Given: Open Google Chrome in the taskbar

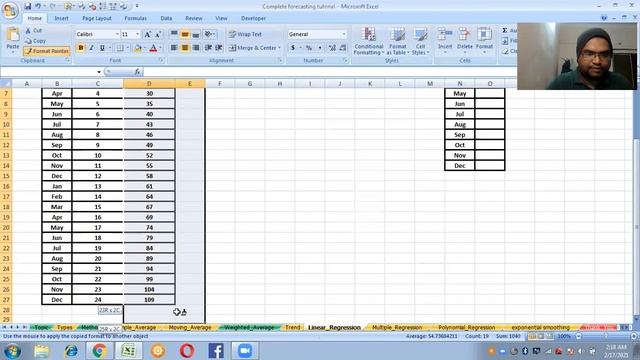Looking at the screenshot, I should (x=99, y=351).
